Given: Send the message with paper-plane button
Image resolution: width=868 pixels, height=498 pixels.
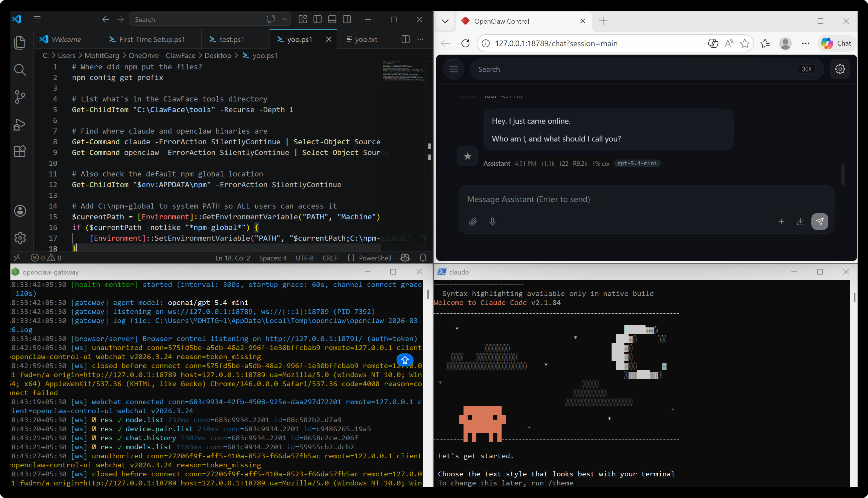Looking at the screenshot, I should (819, 222).
